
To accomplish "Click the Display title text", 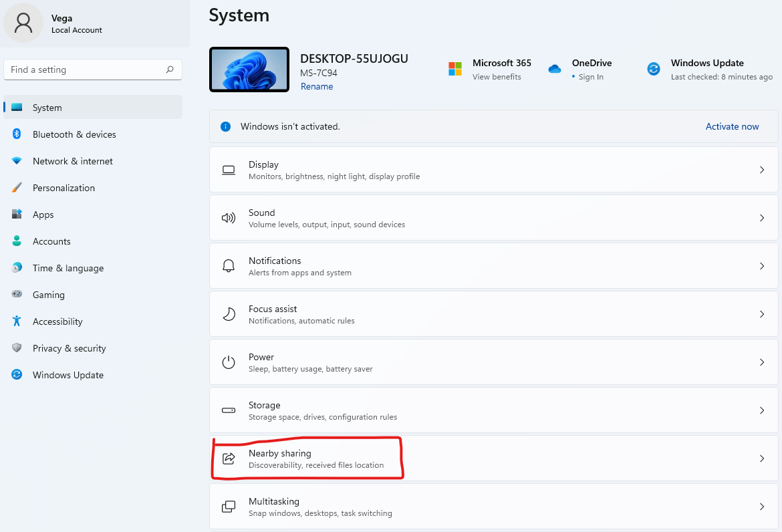I will [x=263, y=164].
